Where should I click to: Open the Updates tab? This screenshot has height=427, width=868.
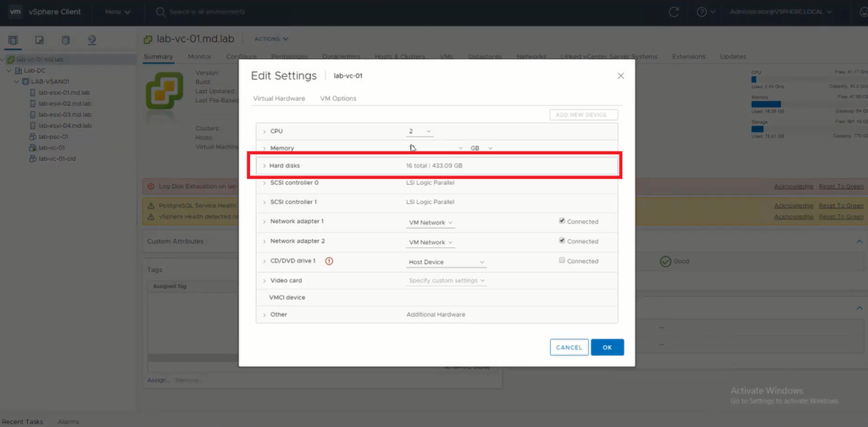[733, 57]
